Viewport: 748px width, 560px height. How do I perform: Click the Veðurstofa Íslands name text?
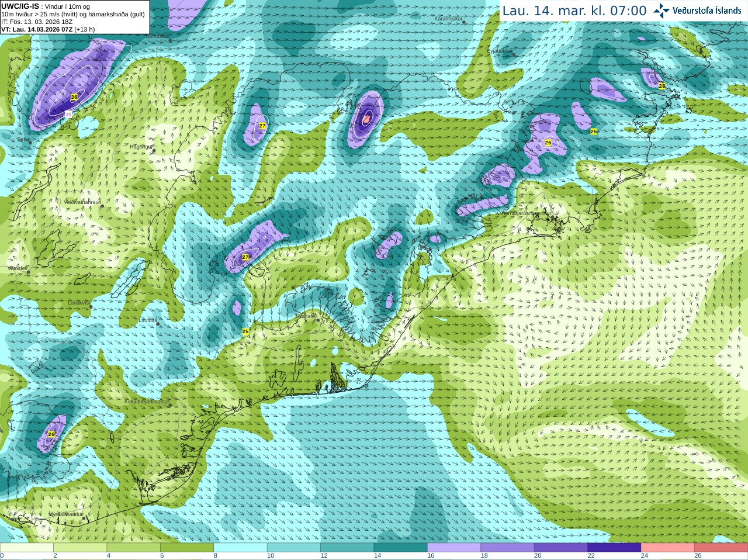tap(707, 11)
